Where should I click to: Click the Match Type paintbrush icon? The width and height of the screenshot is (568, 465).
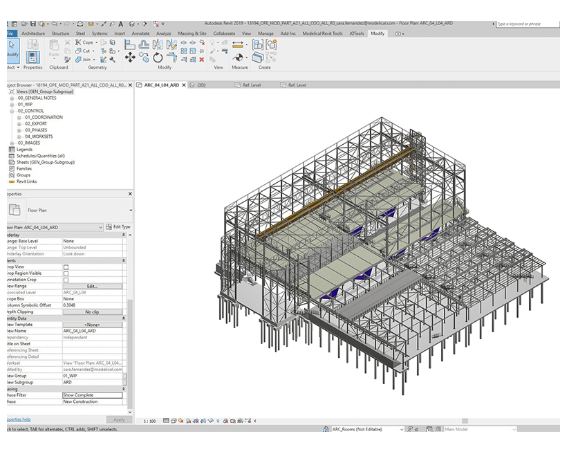point(67,59)
